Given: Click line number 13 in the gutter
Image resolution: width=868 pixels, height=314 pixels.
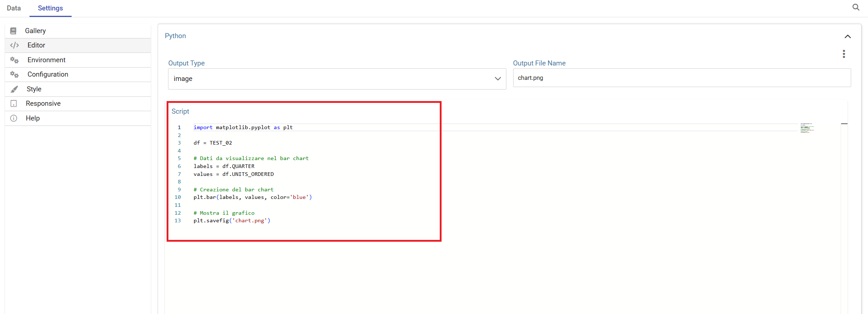Looking at the screenshot, I should coord(178,220).
